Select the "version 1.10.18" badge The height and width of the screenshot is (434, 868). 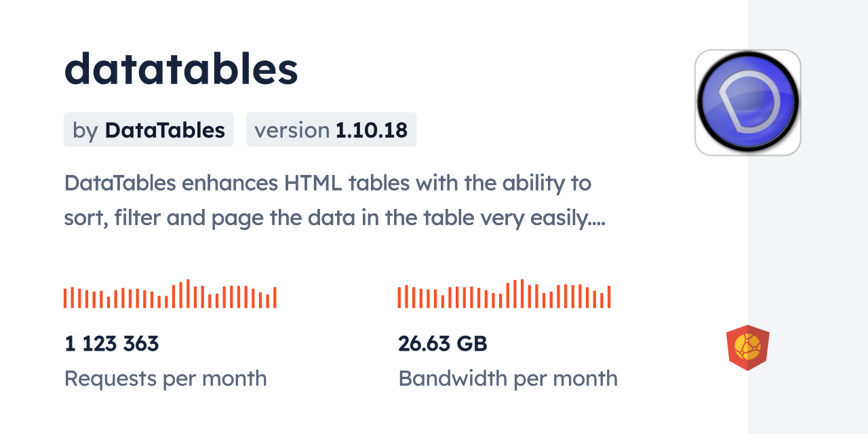[x=331, y=130]
